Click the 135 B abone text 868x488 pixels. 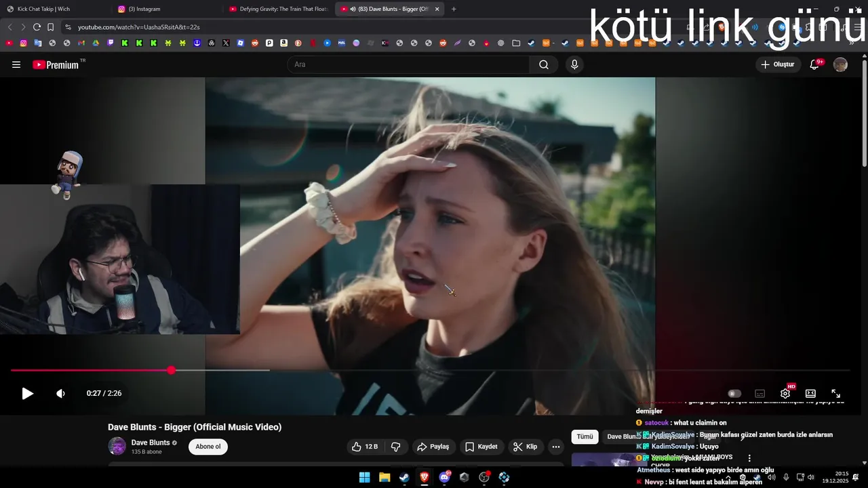pos(146,452)
